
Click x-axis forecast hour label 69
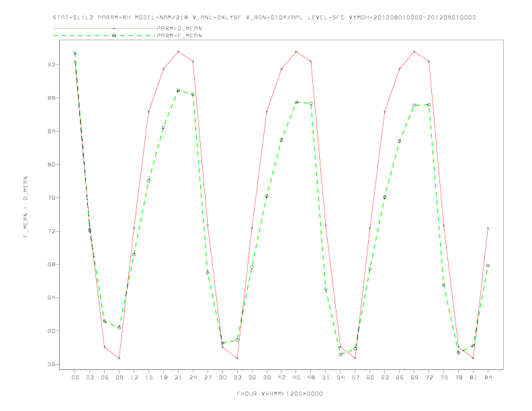pos(414,377)
